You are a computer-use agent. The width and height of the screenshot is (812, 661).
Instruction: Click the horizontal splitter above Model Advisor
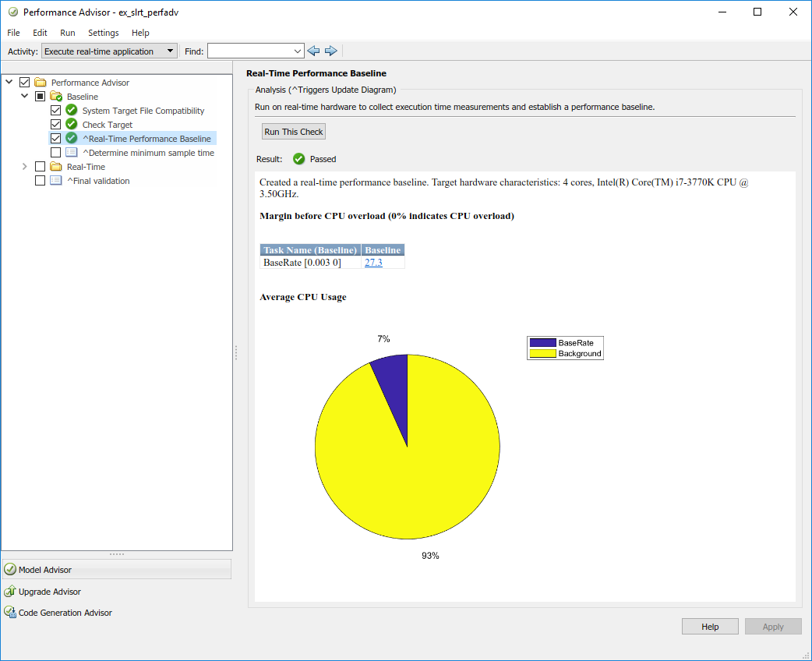(x=117, y=554)
